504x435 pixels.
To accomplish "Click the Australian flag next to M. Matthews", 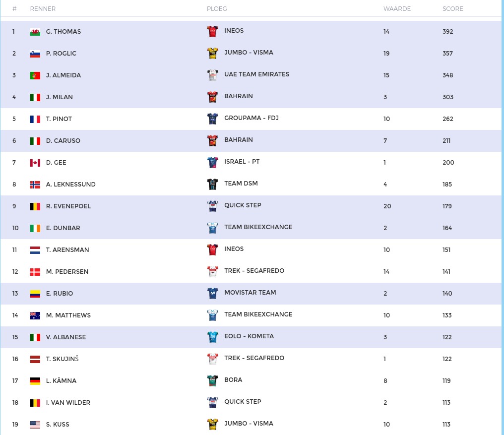I will click(x=35, y=315).
